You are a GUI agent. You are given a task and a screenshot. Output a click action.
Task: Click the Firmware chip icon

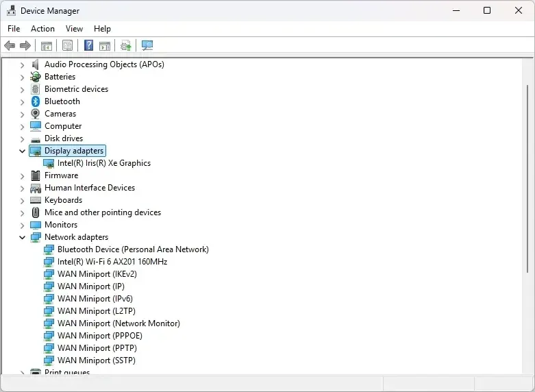(x=36, y=175)
